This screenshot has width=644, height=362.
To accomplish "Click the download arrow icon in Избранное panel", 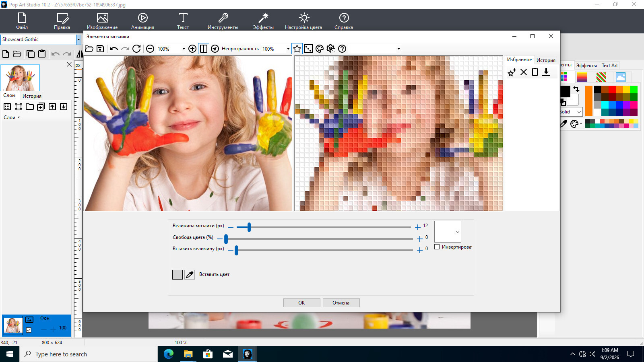I will click(546, 72).
